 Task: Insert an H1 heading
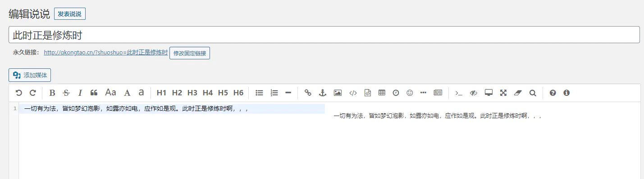(161, 93)
